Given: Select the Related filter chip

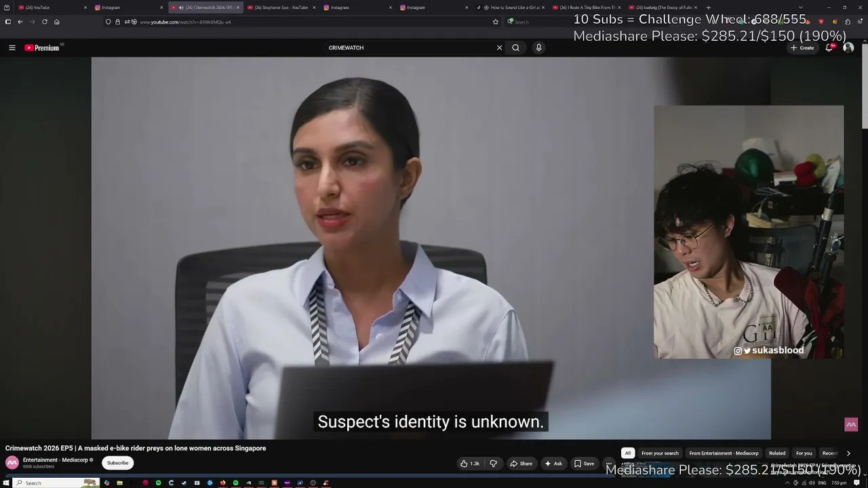Looking at the screenshot, I should (x=777, y=453).
